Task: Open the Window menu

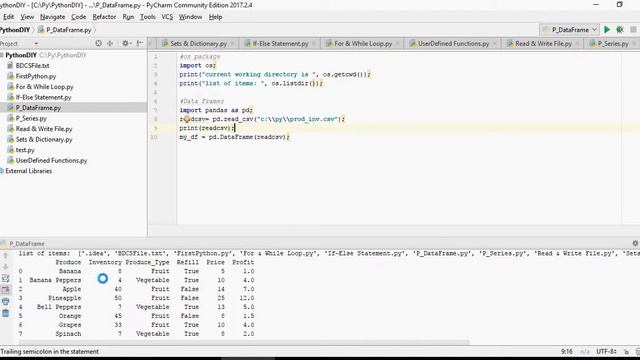Action: click(x=190, y=17)
